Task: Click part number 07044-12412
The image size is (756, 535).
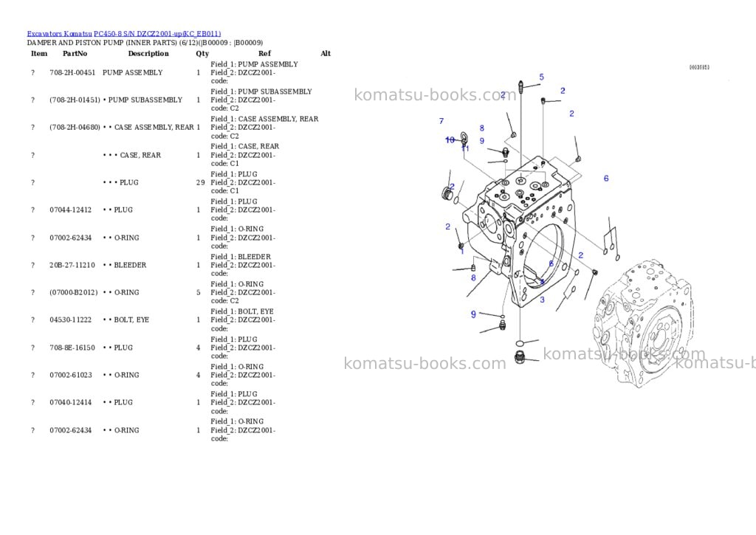Action: click(x=70, y=210)
